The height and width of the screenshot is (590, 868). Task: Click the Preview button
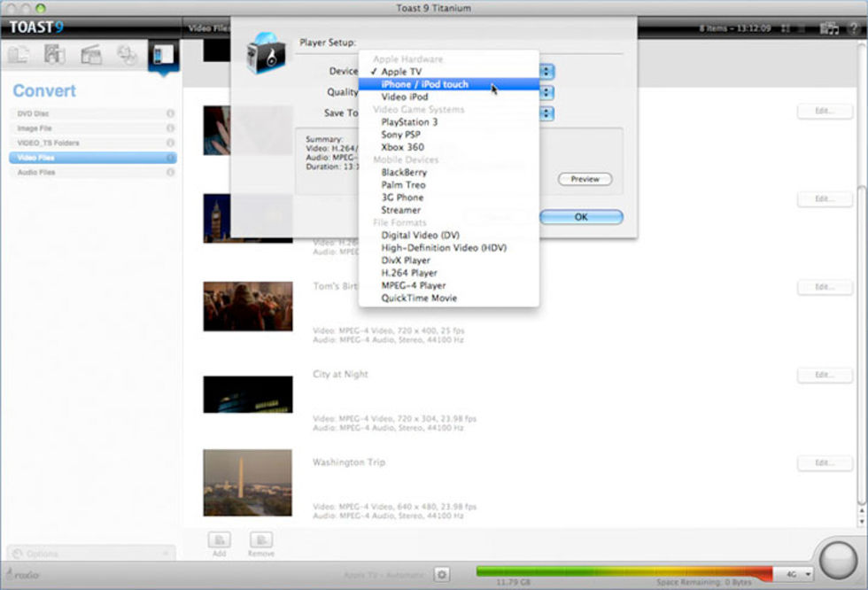click(585, 179)
